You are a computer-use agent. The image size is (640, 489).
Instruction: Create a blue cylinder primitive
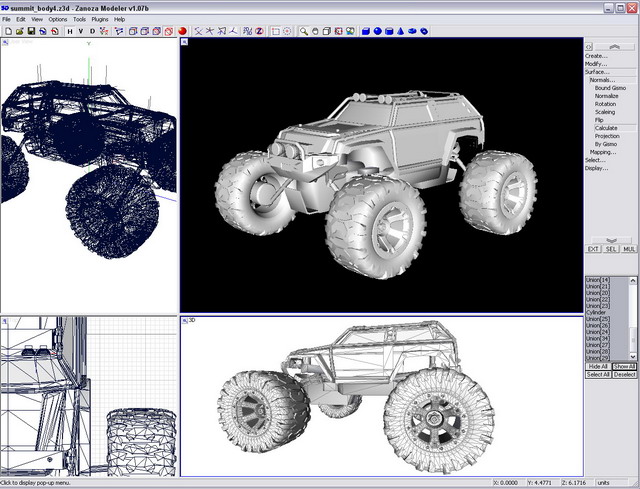[x=389, y=31]
